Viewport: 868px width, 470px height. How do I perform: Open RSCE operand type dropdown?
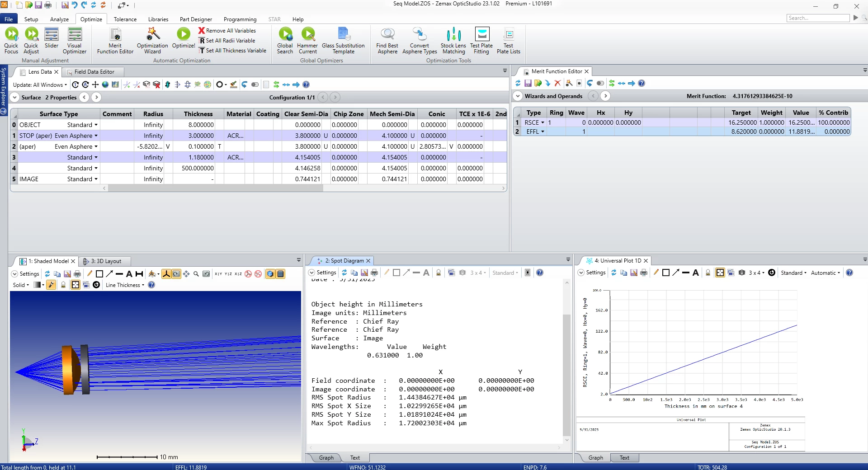click(542, 123)
